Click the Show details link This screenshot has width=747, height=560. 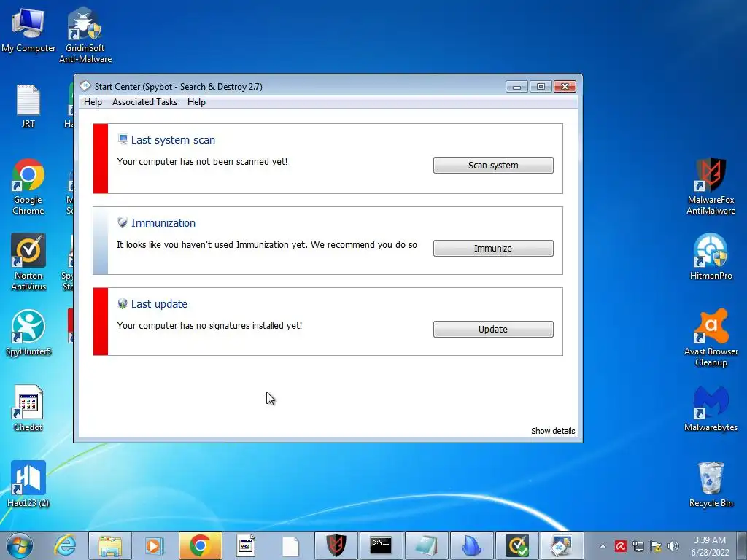[553, 431]
